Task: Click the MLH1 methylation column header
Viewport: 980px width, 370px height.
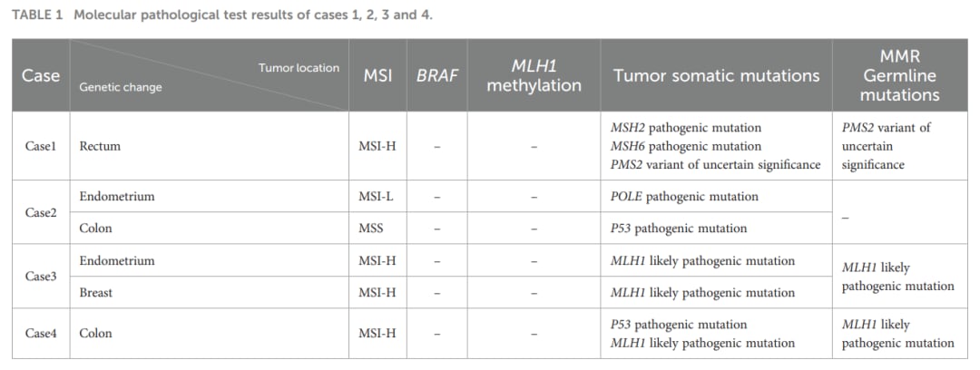Action: pyautogui.click(x=534, y=75)
